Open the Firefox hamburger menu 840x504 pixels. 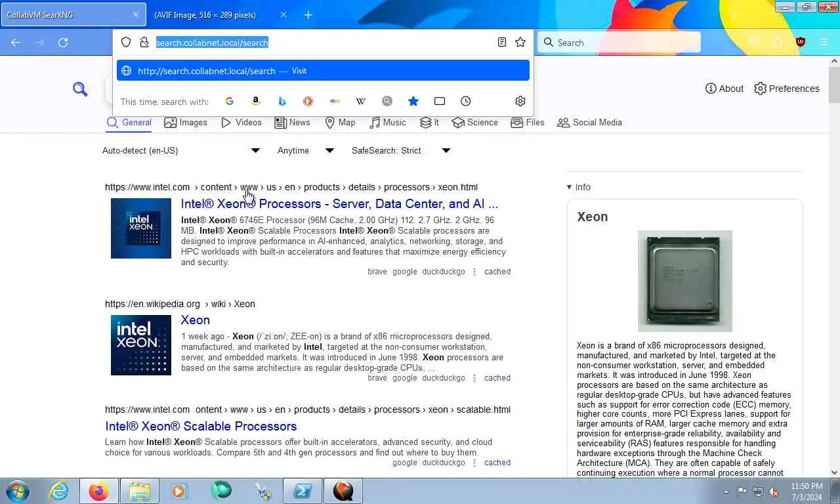[x=824, y=42]
